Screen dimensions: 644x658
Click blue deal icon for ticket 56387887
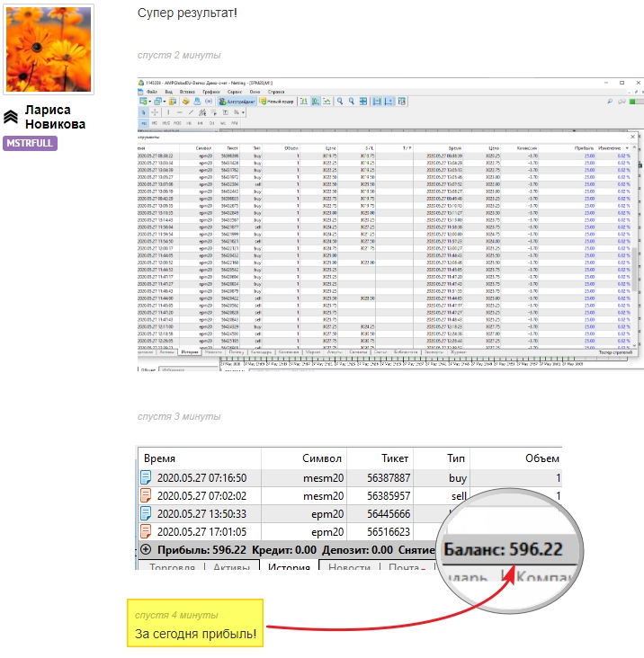(146, 477)
